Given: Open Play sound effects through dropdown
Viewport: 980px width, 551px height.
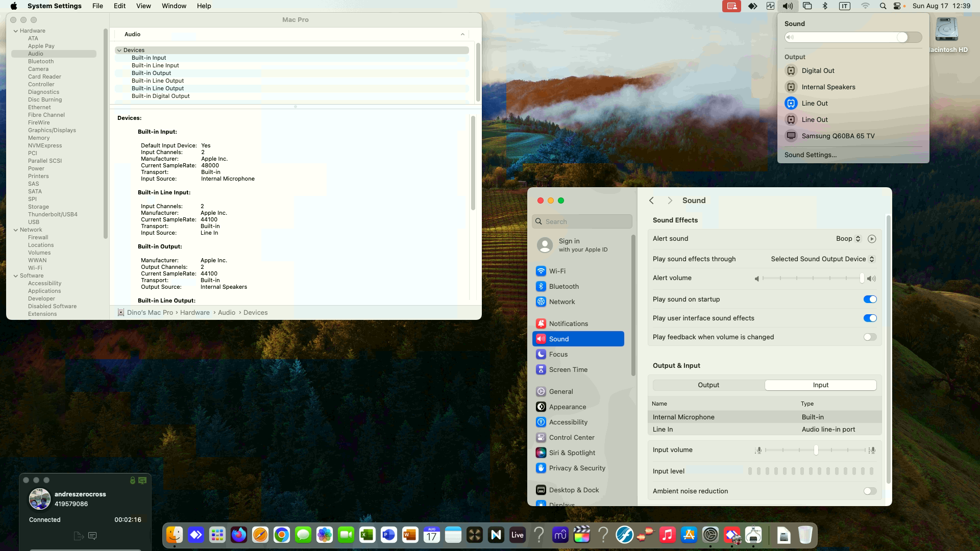Looking at the screenshot, I should [x=823, y=259].
